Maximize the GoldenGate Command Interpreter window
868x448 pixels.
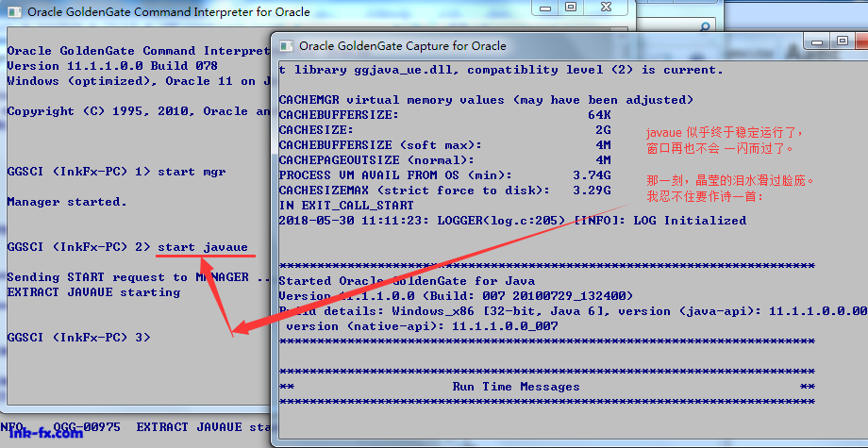(571, 8)
